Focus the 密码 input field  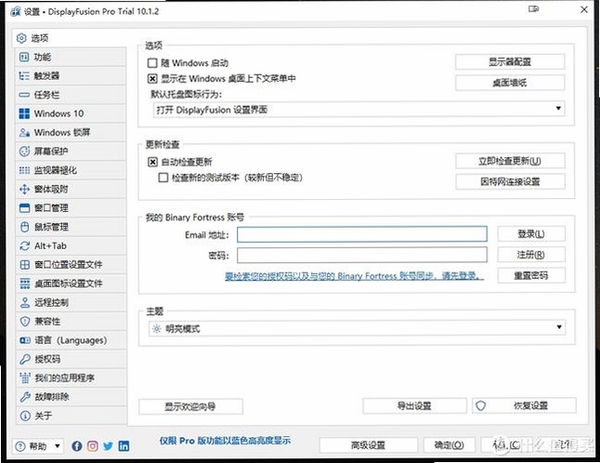(x=362, y=255)
